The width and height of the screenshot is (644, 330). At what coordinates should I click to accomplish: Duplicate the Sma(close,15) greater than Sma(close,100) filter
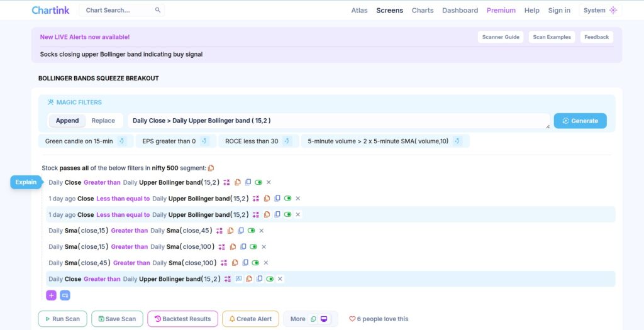243,247
